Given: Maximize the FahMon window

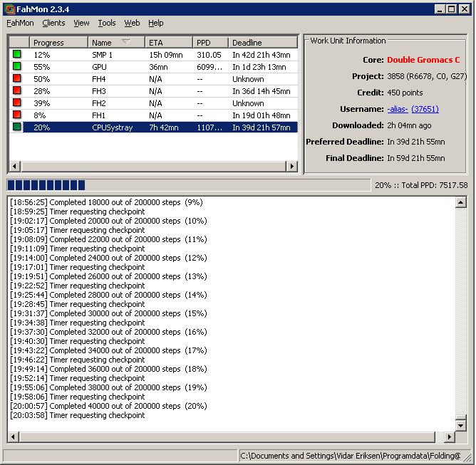Looking at the screenshot, I should [x=451, y=9].
